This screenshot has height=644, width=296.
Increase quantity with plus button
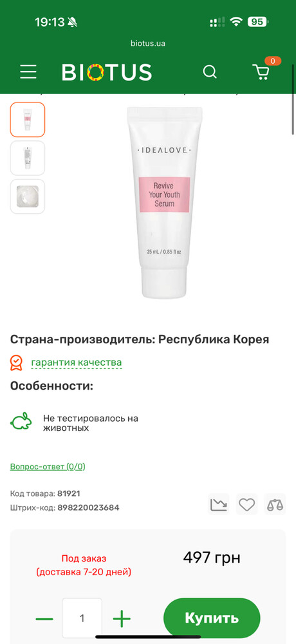click(122, 618)
